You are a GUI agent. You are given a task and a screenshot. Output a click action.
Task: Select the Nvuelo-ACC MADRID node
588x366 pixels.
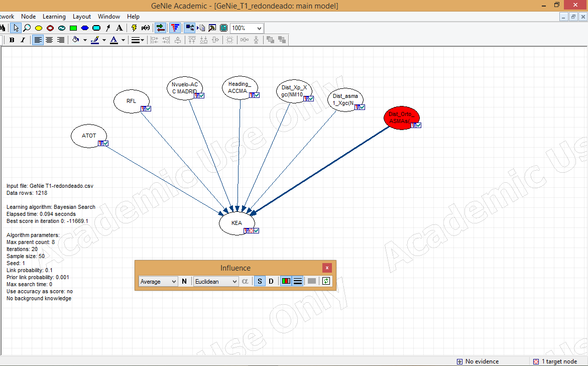click(x=184, y=88)
